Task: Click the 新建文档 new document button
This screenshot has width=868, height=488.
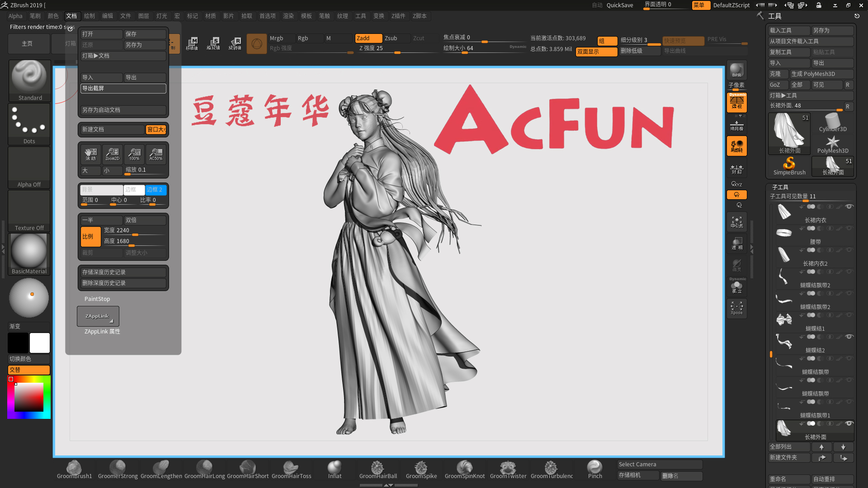Action: click(112, 130)
